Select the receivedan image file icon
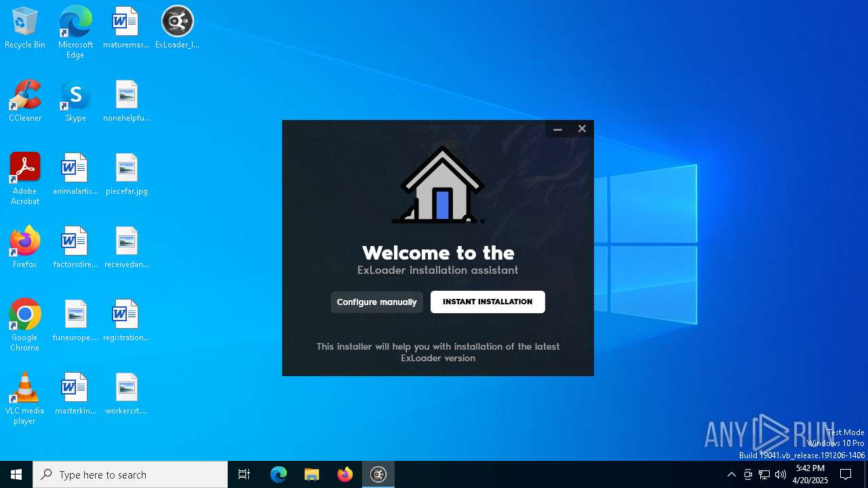 (x=126, y=248)
